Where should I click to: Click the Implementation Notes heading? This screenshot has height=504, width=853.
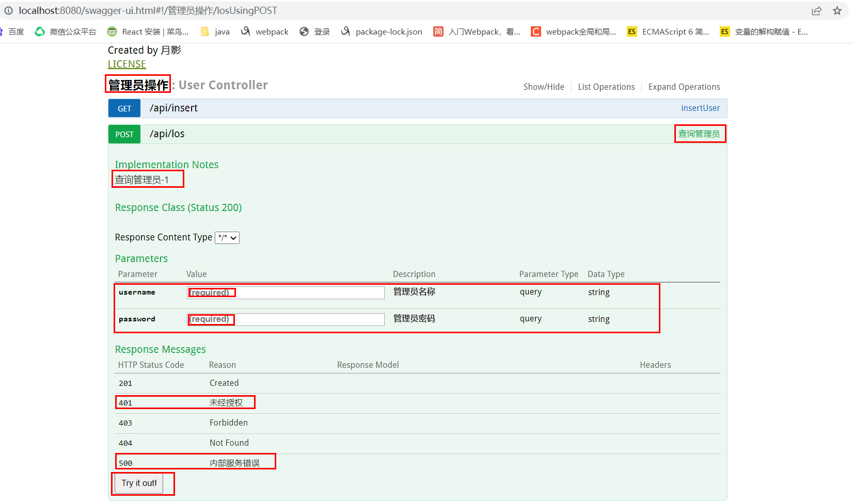pyautogui.click(x=166, y=165)
